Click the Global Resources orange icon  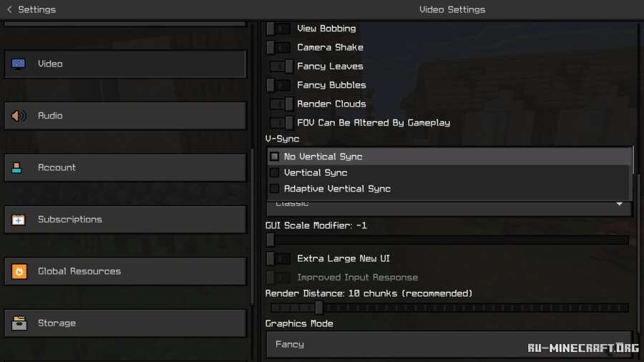[x=19, y=272]
